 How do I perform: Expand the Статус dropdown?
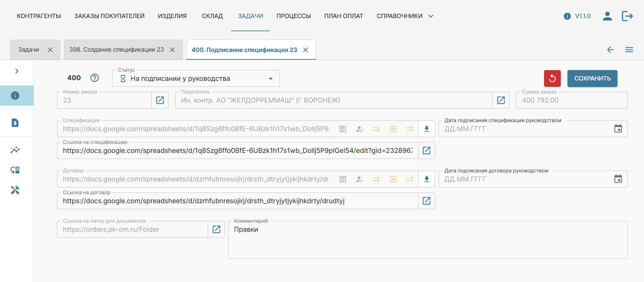click(x=270, y=79)
